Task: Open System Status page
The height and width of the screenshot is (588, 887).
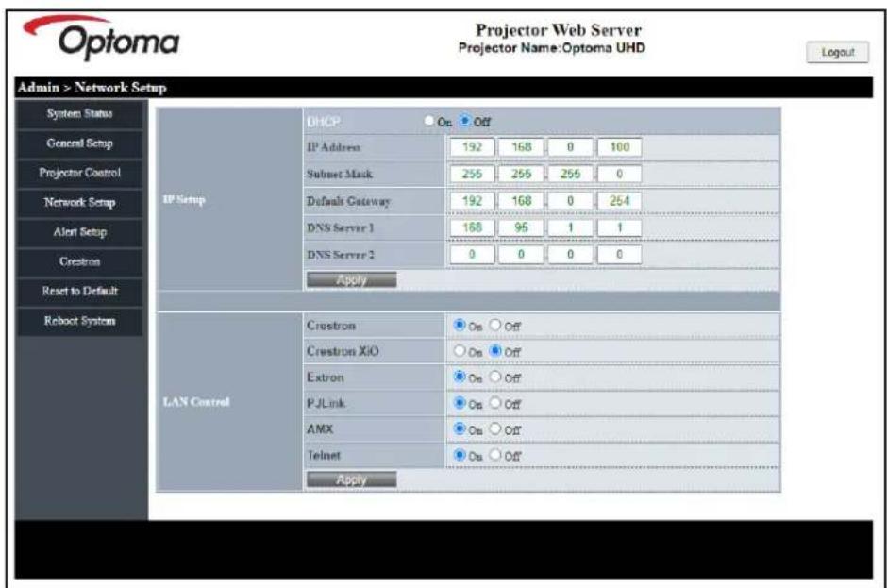Action: [80, 114]
